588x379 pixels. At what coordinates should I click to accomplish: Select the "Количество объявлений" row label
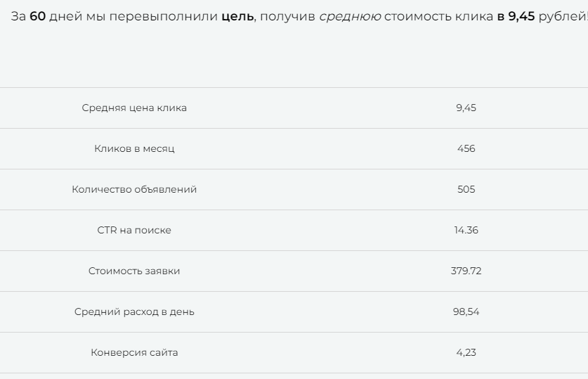tap(134, 189)
